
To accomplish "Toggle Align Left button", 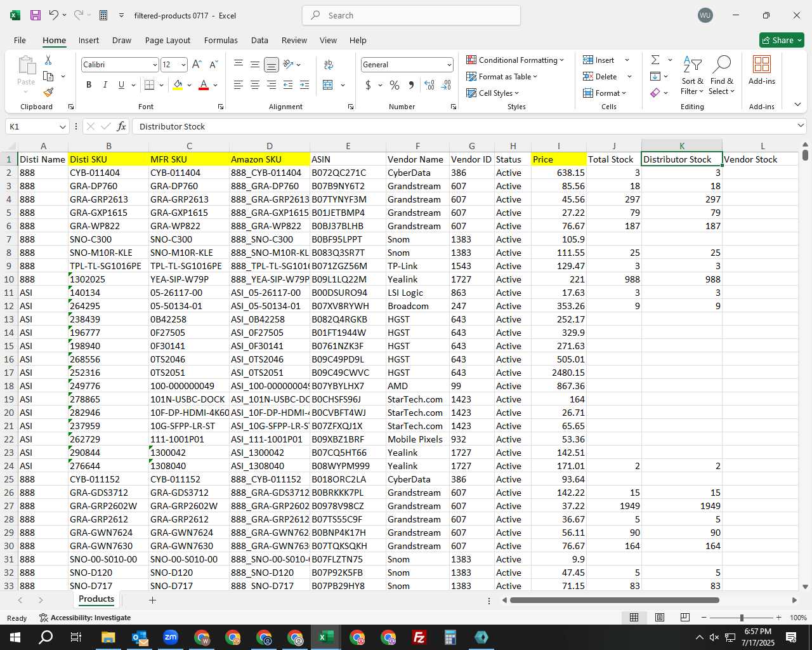I will tap(239, 85).
